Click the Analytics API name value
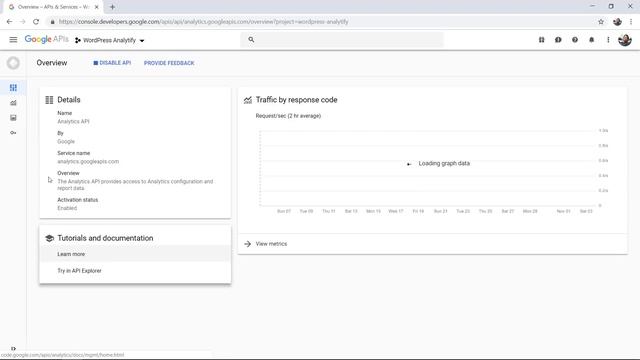 point(73,122)
